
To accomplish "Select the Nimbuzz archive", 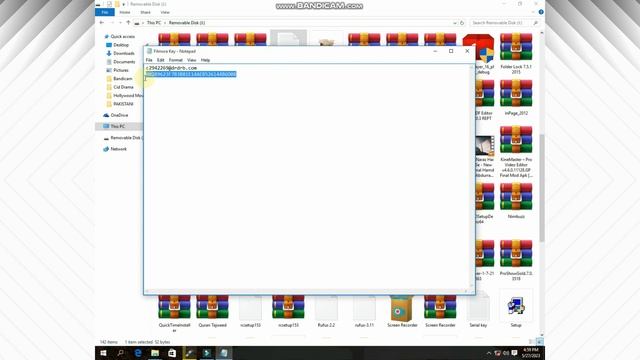I will point(516,201).
